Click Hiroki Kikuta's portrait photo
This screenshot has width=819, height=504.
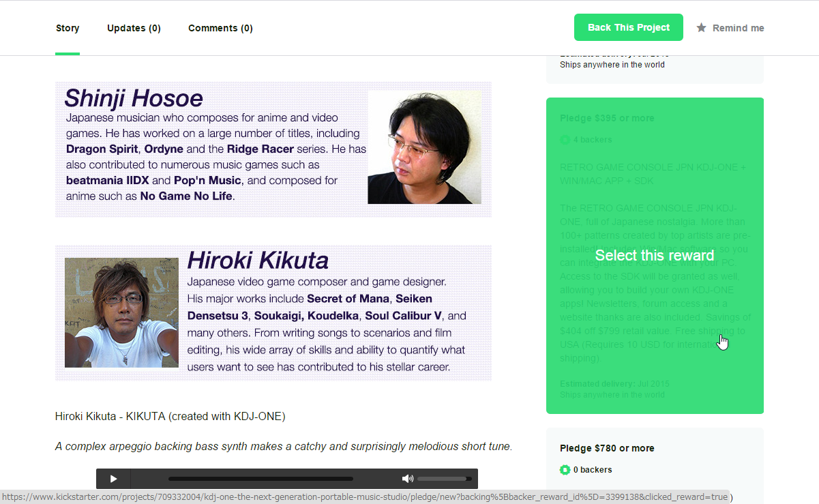click(121, 312)
